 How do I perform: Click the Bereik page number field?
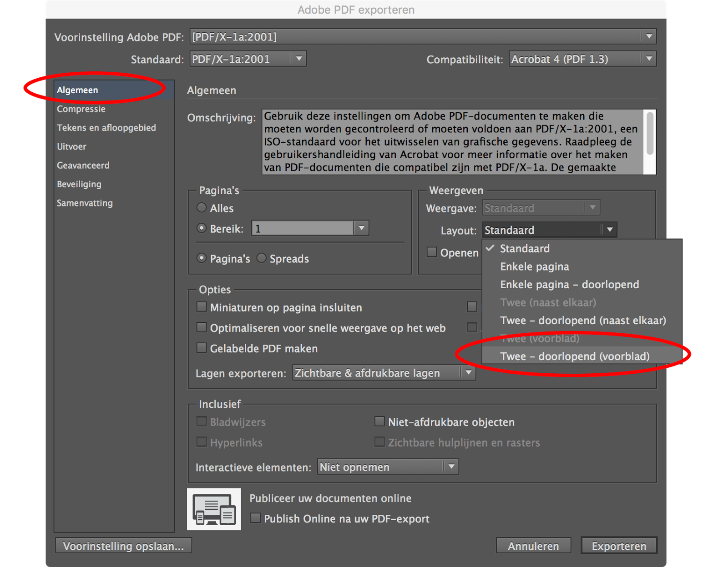(303, 228)
